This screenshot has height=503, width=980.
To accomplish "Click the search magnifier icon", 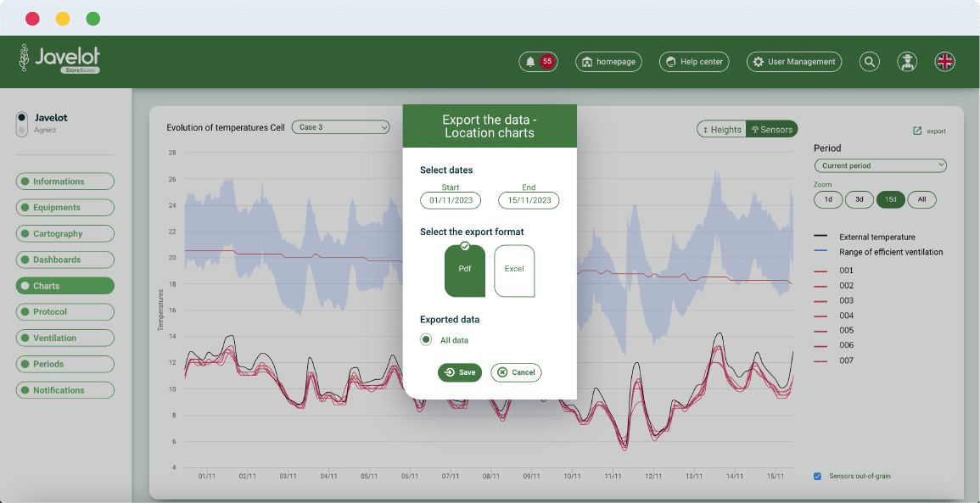I will [x=870, y=62].
